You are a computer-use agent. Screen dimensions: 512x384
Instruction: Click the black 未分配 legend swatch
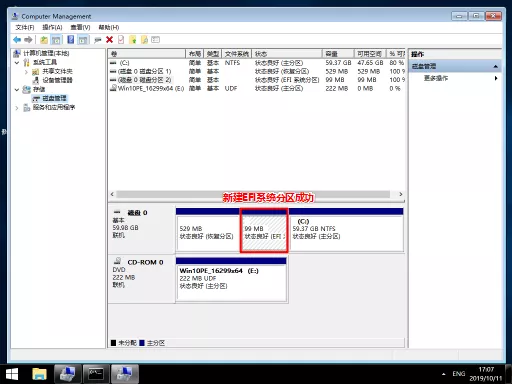113,343
